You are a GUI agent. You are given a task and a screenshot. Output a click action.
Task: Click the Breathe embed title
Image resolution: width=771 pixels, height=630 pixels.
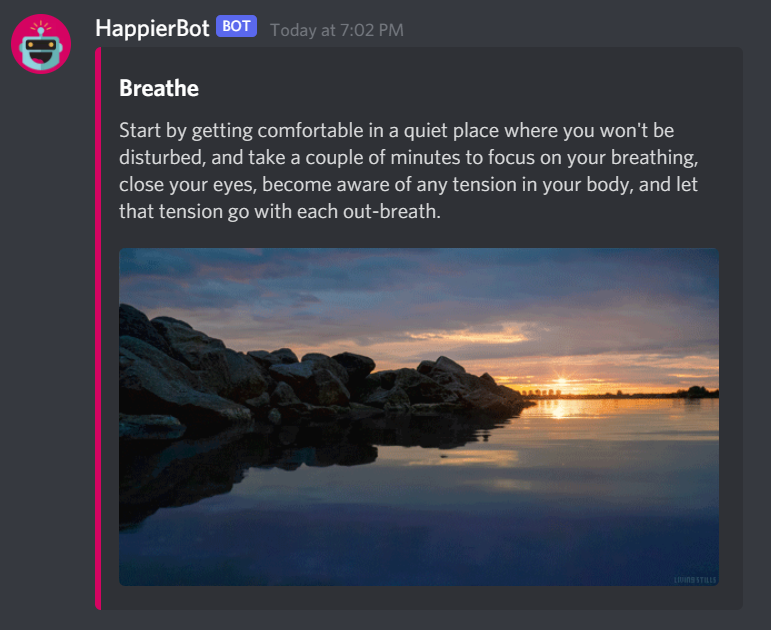(159, 89)
